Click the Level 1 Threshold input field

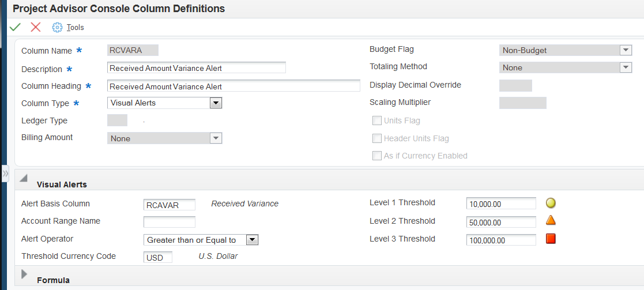point(501,204)
